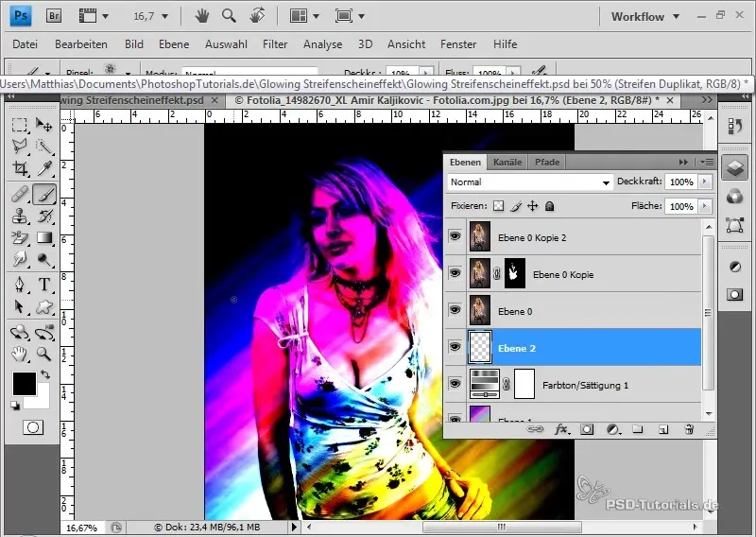The width and height of the screenshot is (756, 537).
Task: Toggle lock transparent pixels
Action: click(499, 206)
